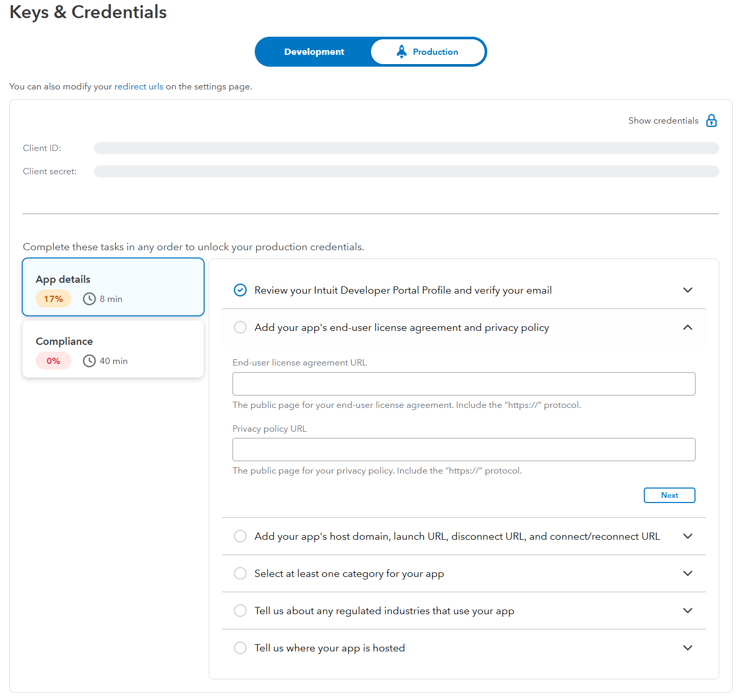The width and height of the screenshot is (742, 700).
Task: Toggle circle for host domain and launch URL
Action: pyautogui.click(x=240, y=536)
